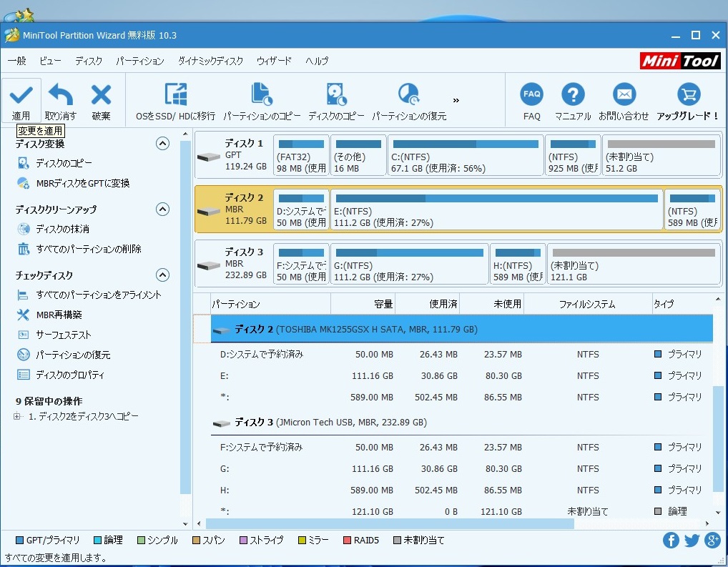This screenshot has width=728, height=567.
Task: Open the Wizard (ウィザード) menu
Action: pyautogui.click(x=274, y=61)
